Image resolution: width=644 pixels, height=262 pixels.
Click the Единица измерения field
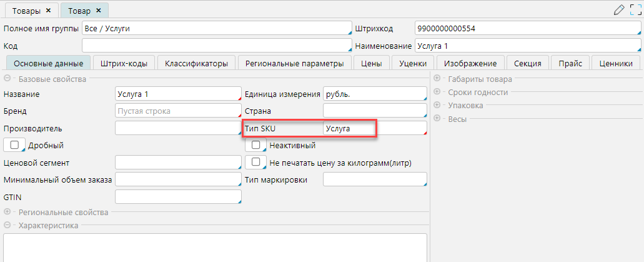point(374,94)
